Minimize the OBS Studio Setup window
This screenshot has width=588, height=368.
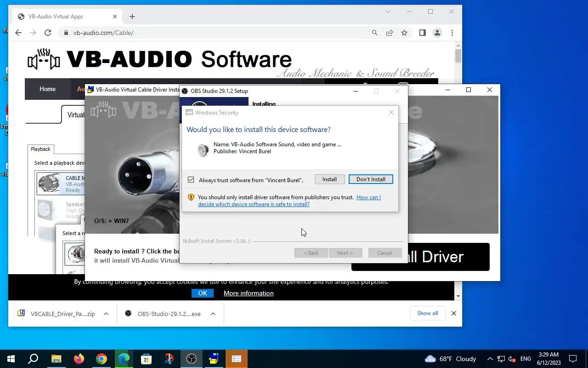click(x=356, y=91)
